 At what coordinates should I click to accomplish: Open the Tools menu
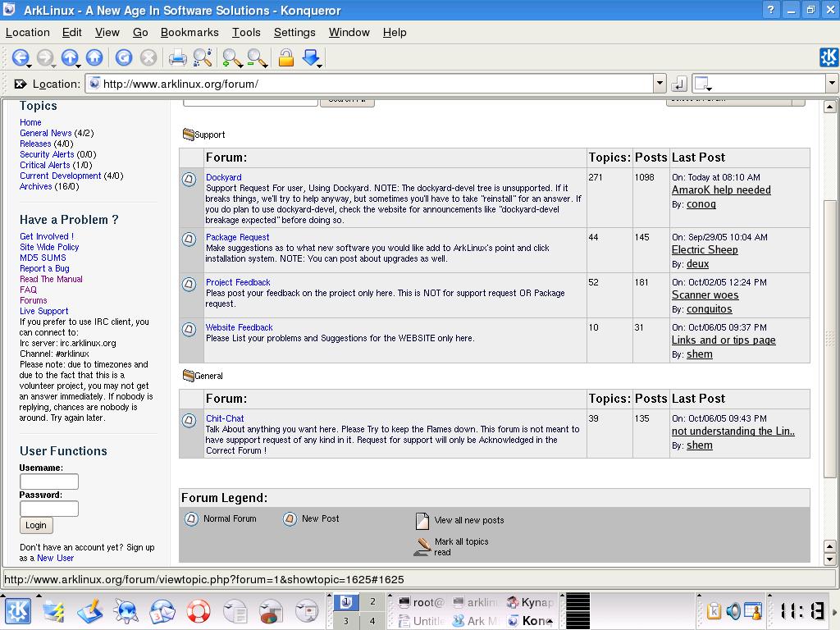pos(246,32)
